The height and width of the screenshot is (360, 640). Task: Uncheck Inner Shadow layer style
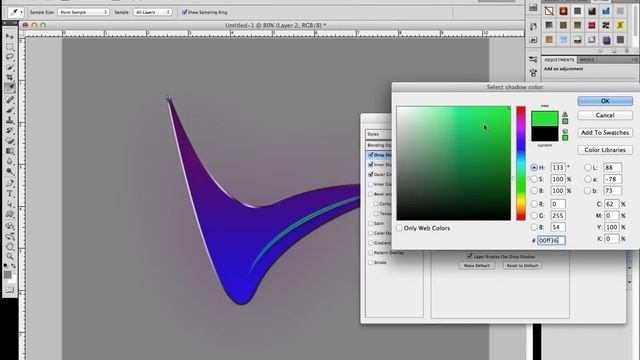(x=371, y=164)
